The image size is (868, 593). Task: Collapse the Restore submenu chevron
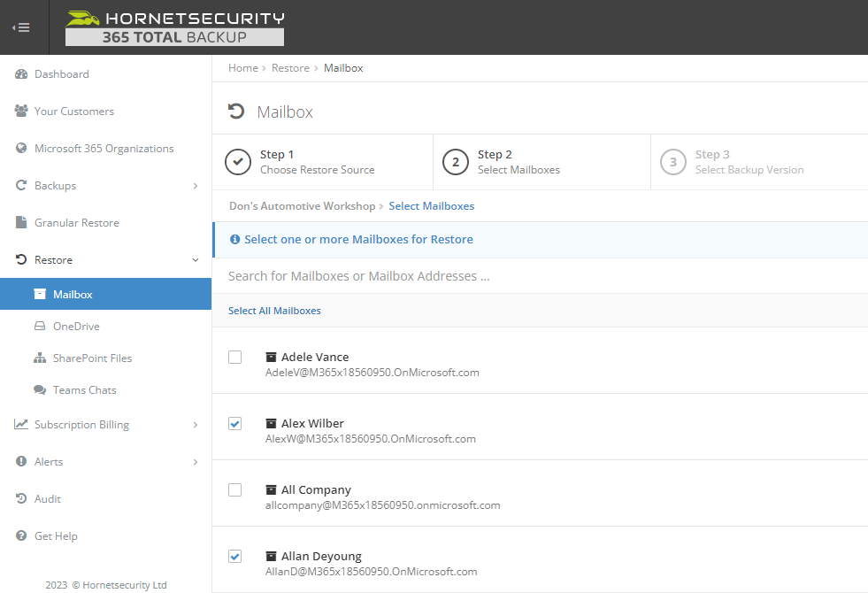[x=196, y=260]
